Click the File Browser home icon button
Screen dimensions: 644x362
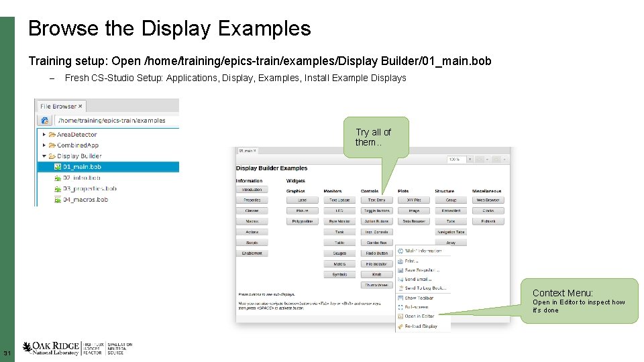[x=45, y=120]
